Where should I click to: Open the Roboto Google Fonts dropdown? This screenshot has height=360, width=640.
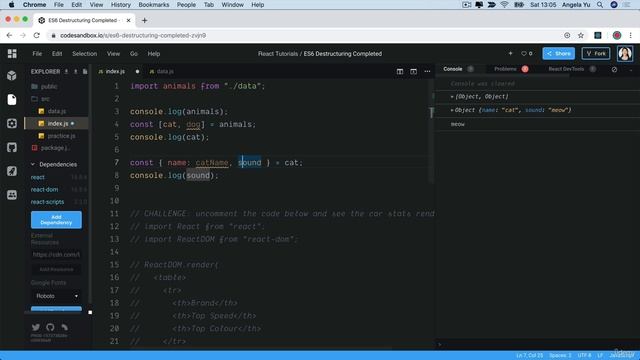point(56,296)
